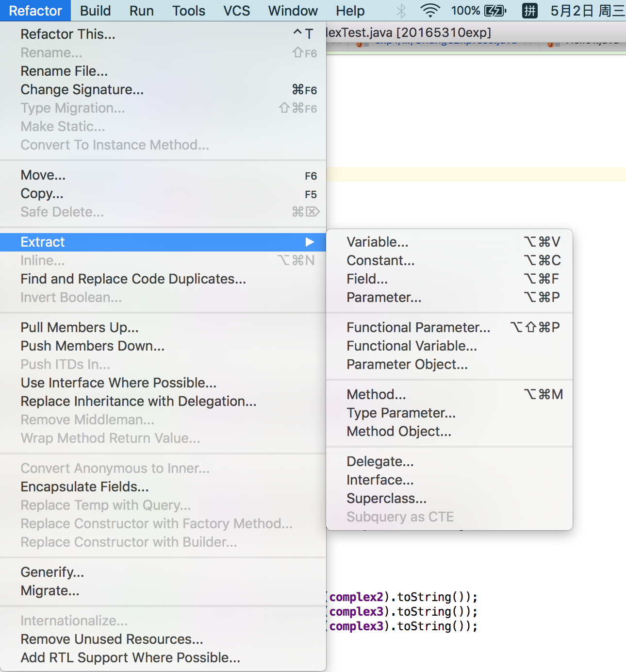
Task: Choose Extract Method from submenu
Action: (376, 394)
